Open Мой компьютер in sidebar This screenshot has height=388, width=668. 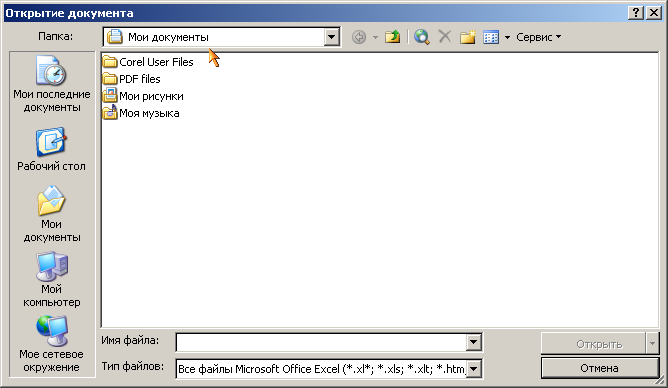pyautogui.click(x=52, y=279)
